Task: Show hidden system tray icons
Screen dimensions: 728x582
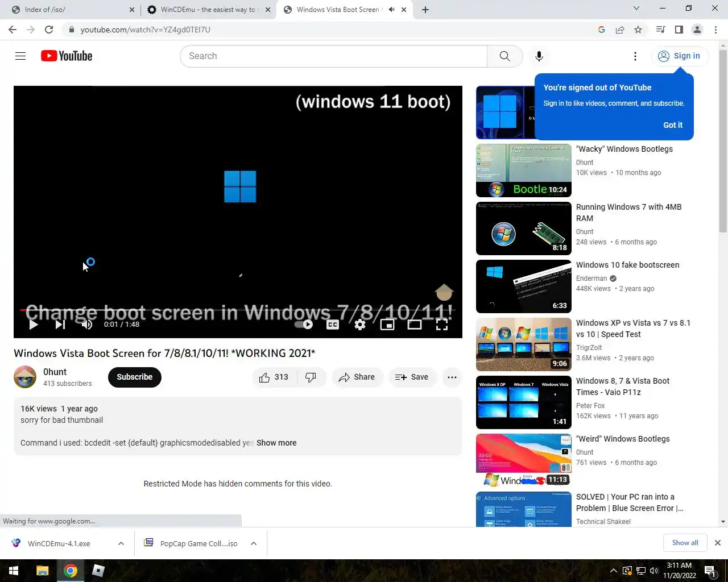Action: point(613,571)
